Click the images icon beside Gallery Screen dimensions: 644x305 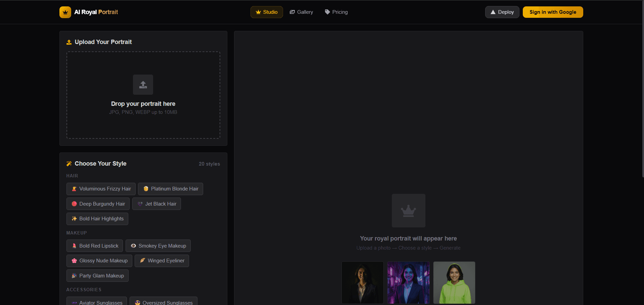point(292,12)
